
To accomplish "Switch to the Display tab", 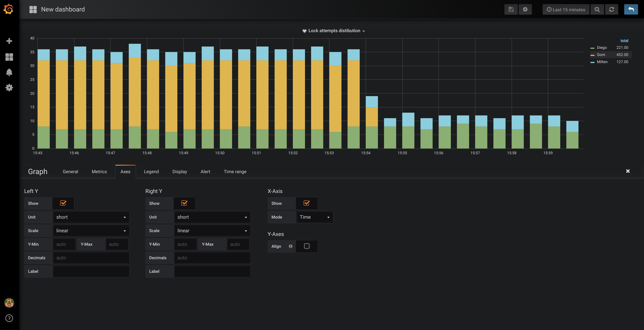I will pos(179,172).
